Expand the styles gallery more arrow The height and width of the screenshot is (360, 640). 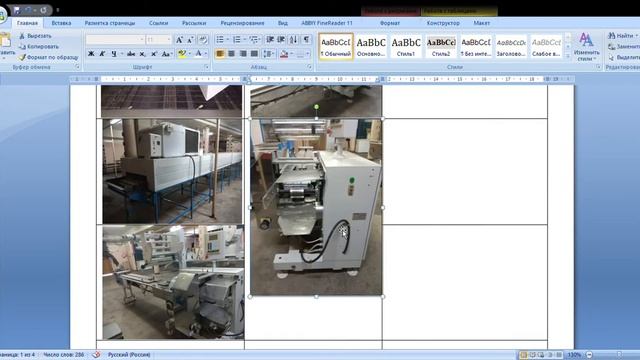[568, 56]
